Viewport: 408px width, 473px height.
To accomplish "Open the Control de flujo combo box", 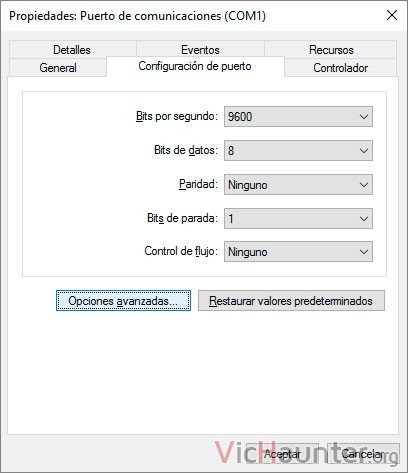I will [298, 252].
